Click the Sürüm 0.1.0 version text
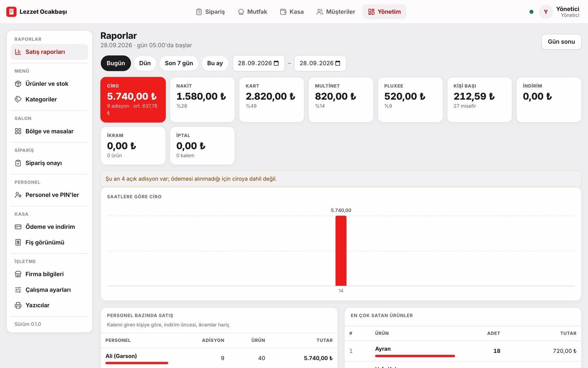 pos(28,324)
